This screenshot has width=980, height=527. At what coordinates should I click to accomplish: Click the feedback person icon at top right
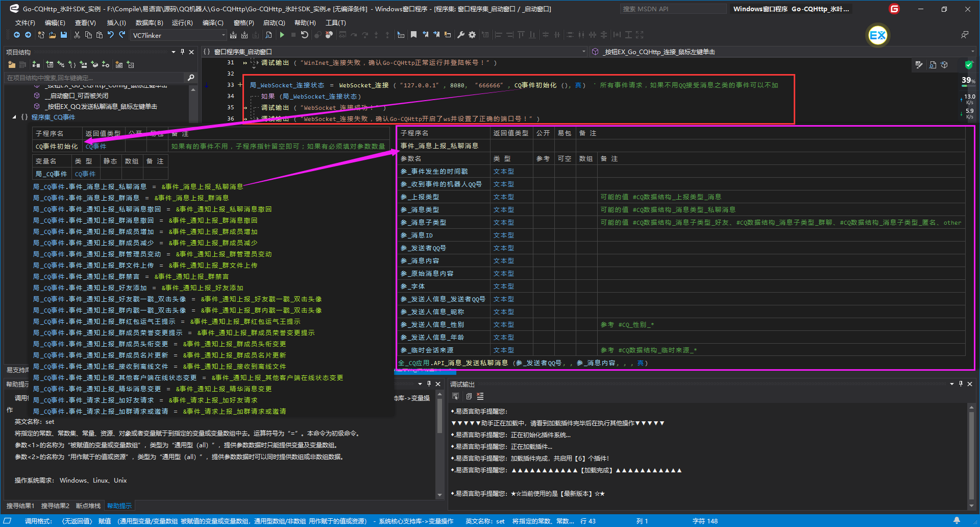[x=965, y=35]
